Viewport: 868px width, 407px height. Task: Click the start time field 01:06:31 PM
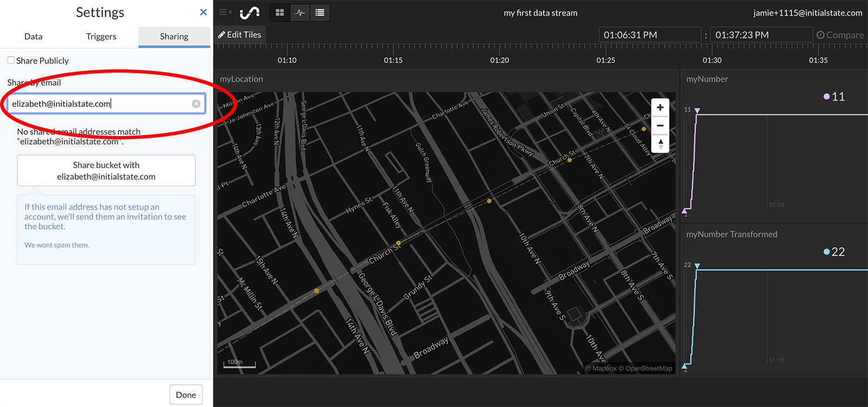[649, 35]
